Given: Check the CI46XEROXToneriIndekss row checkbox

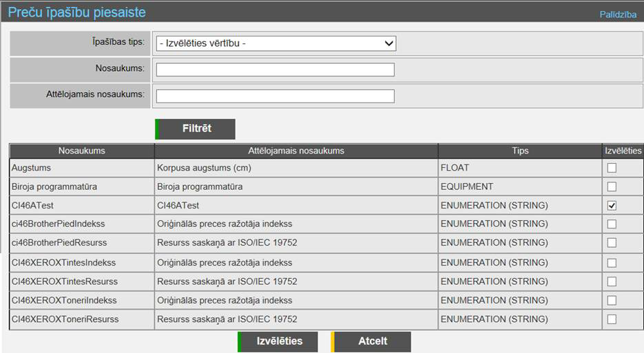Looking at the screenshot, I should [x=612, y=301].
